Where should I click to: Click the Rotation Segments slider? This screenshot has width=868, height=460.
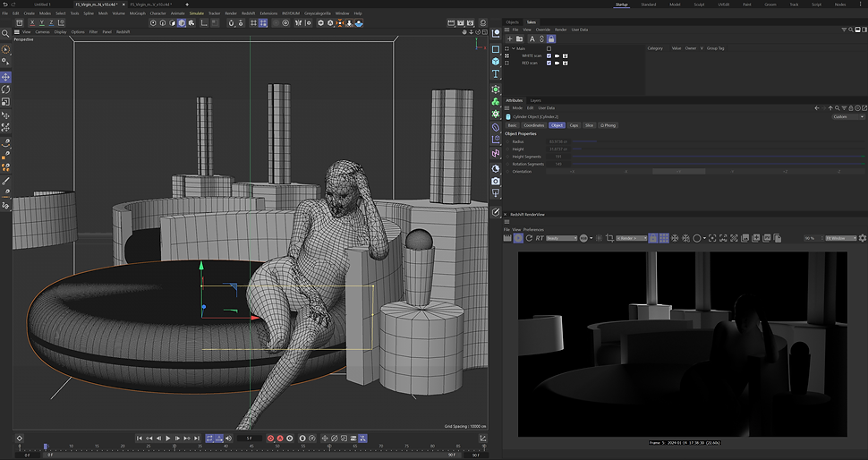click(718, 165)
